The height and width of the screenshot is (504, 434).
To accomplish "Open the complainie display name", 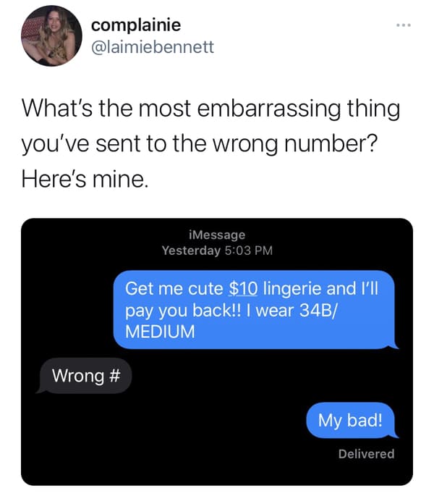I will click(136, 25).
